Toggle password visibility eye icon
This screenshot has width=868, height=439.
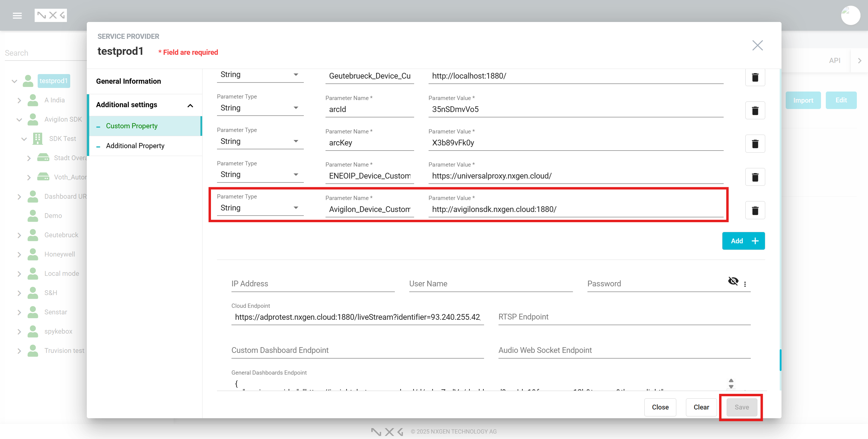click(733, 281)
